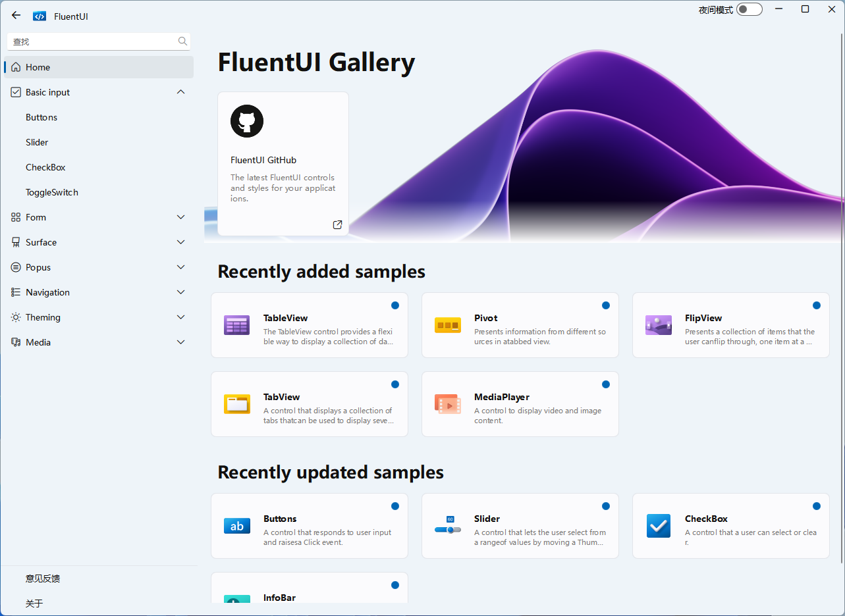Open the TabView sample card title
The height and width of the screenshot is (616, 845).
click(281, 397)
